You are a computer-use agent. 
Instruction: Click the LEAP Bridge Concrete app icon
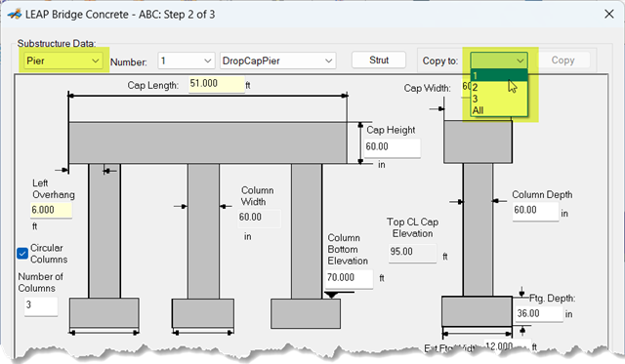click(x=15, y=15)
